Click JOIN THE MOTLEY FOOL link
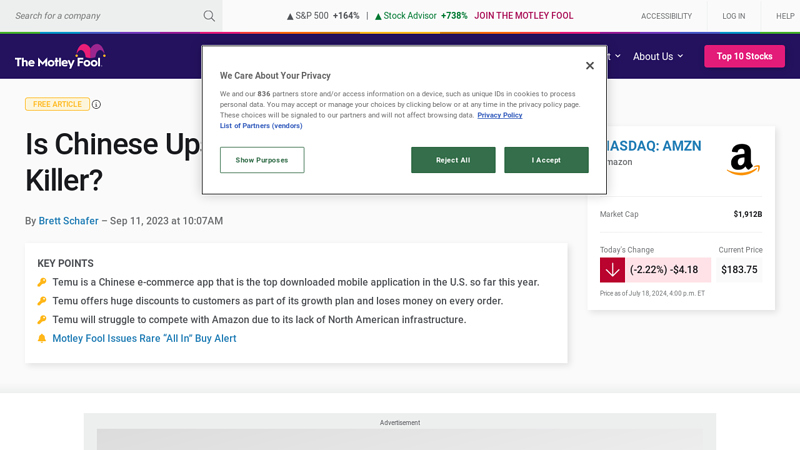This screenshot has height=450, width=800. coord(523,16)
